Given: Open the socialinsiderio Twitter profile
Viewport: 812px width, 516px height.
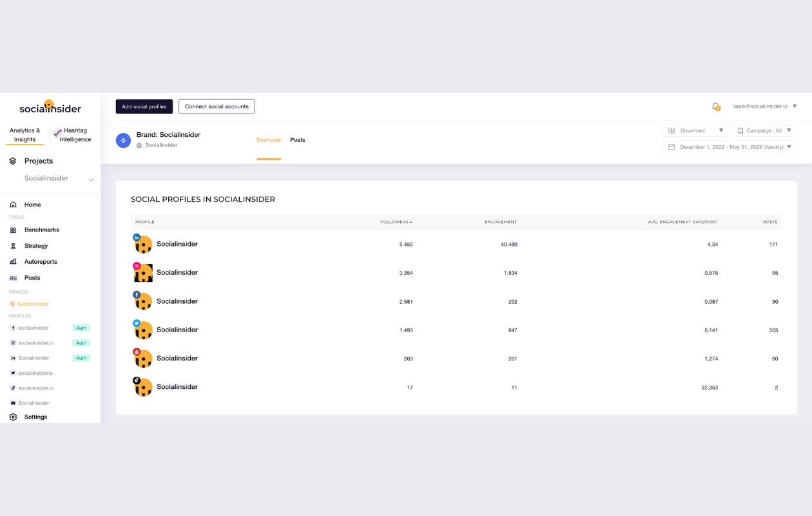Looking at the screenshot, I should (35, 373).
